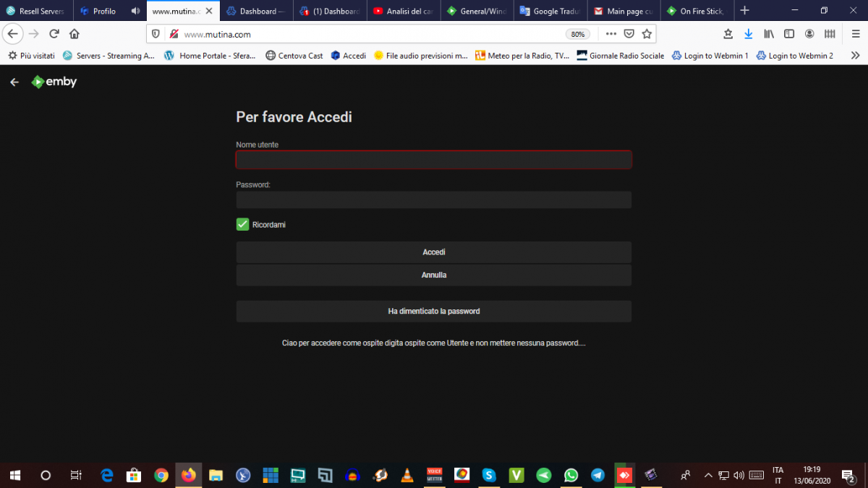
Task: Open Windows Task View
Action: tap(76, 475)
